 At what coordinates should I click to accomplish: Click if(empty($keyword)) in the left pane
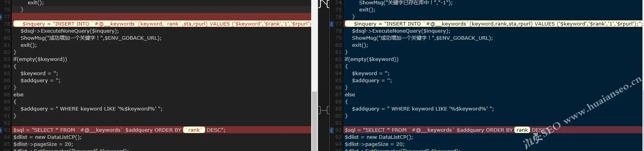(x=40, y=59)
